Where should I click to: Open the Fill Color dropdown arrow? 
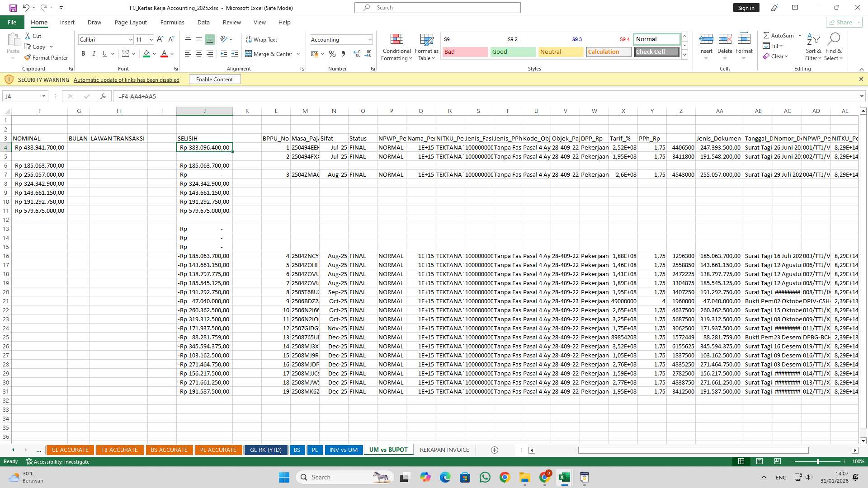pyautogui.click(x=153, y=54)
